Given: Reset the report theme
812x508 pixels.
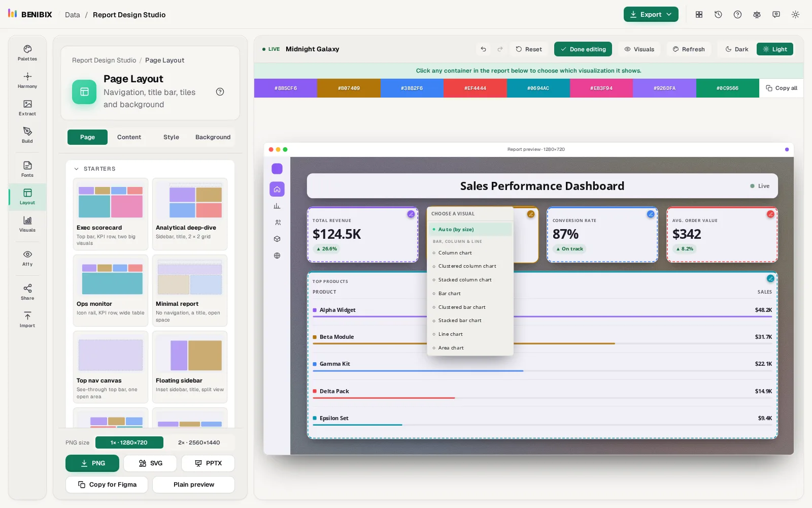Looking at the screenshot, I should tap(529, 49).
